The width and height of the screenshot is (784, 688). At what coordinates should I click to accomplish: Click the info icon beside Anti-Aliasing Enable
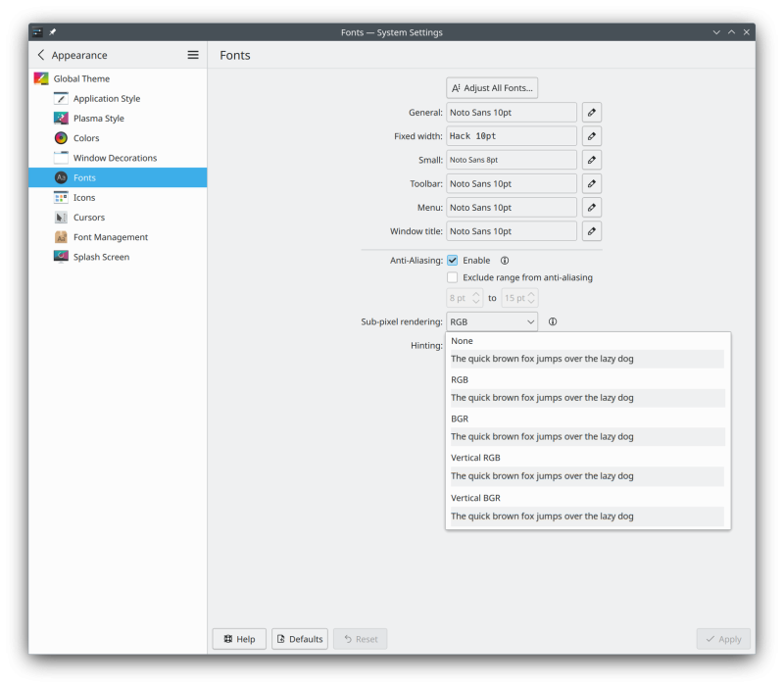[505, 261]
